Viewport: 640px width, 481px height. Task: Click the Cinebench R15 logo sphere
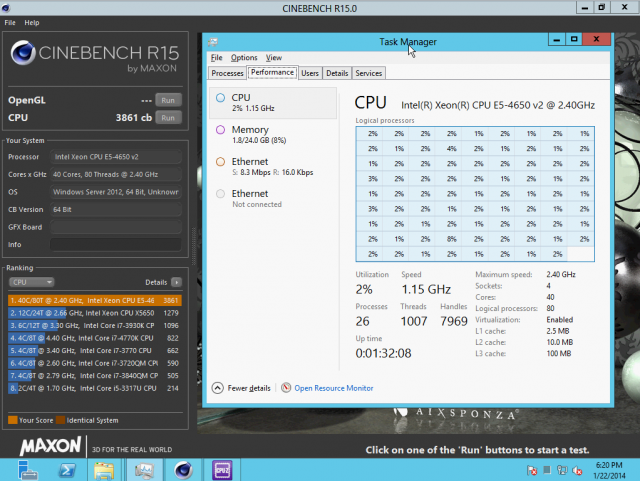23,52
